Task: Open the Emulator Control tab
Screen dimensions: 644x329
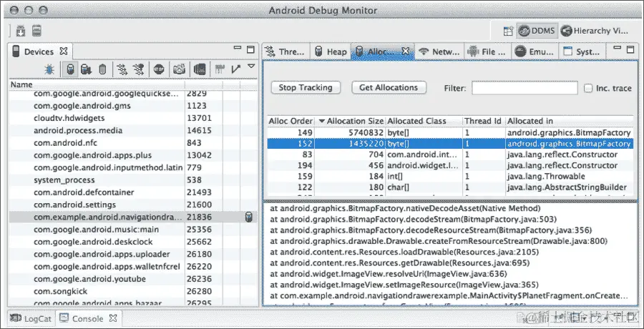Action: point(535,51)
